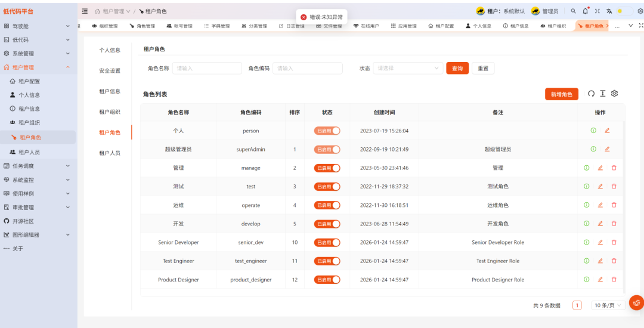Switch to the 在线用户 tab
The image size is (644, 328).
[x=366, y=26]
